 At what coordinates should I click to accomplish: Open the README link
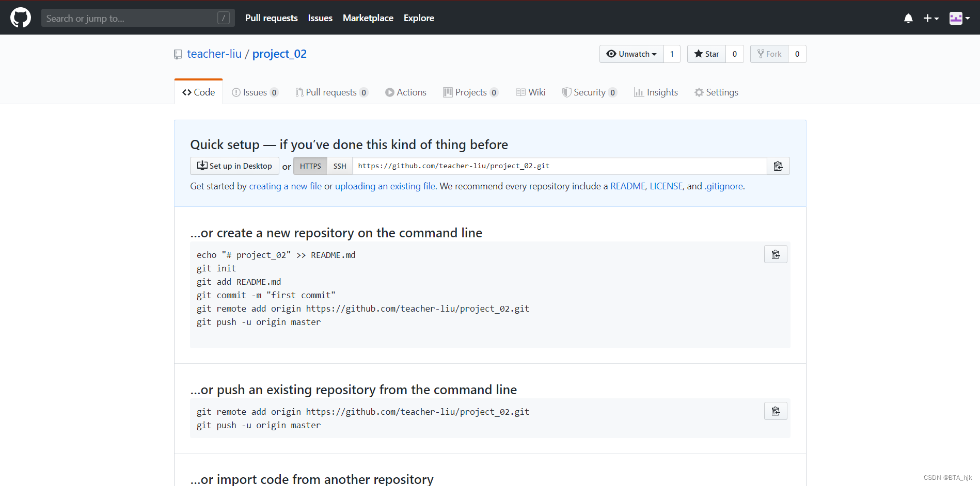[x=628, y=186]
